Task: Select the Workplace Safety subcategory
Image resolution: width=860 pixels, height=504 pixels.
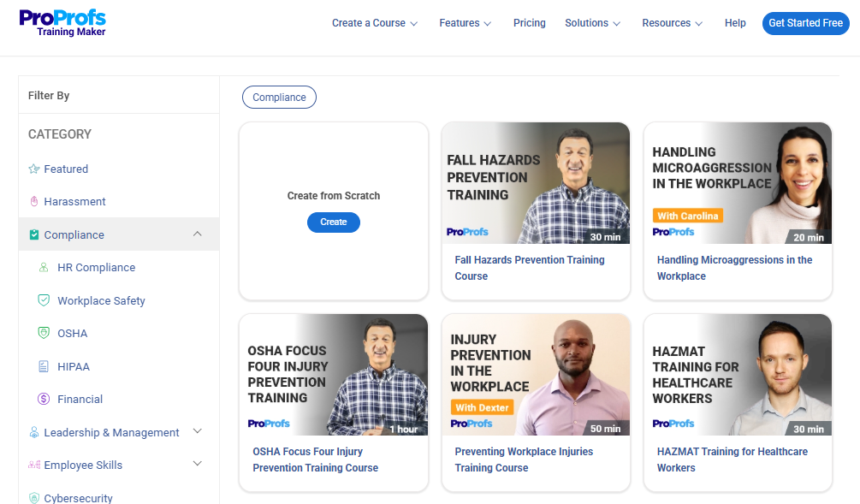Action: [101, 300]
